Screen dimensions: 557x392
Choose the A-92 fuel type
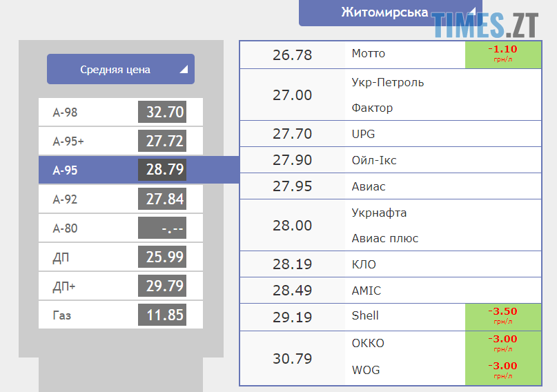pyautogui.click(x=121, y=199)
